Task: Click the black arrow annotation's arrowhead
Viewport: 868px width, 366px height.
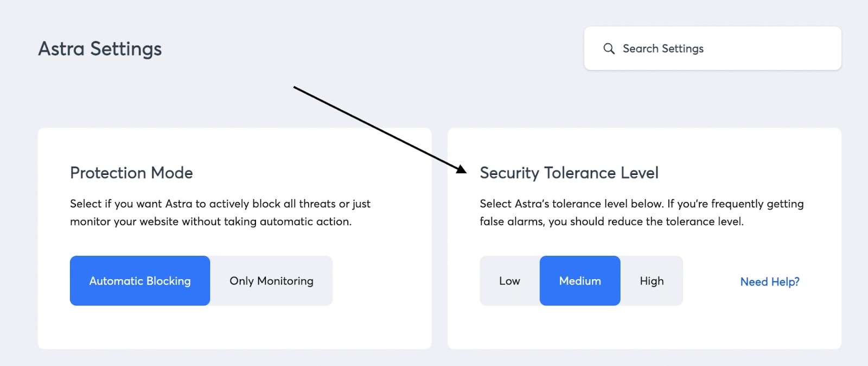Action: click(462, 169)
